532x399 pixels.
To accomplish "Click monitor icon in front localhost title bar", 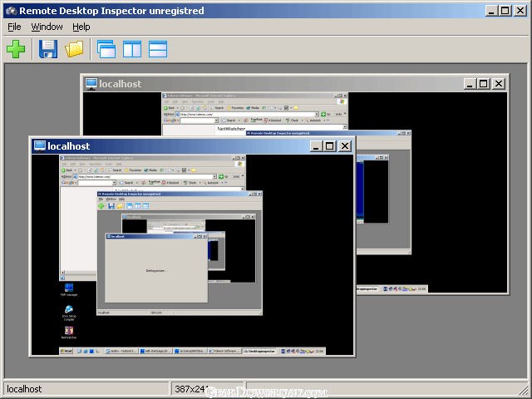I will [x=39, y=145].
